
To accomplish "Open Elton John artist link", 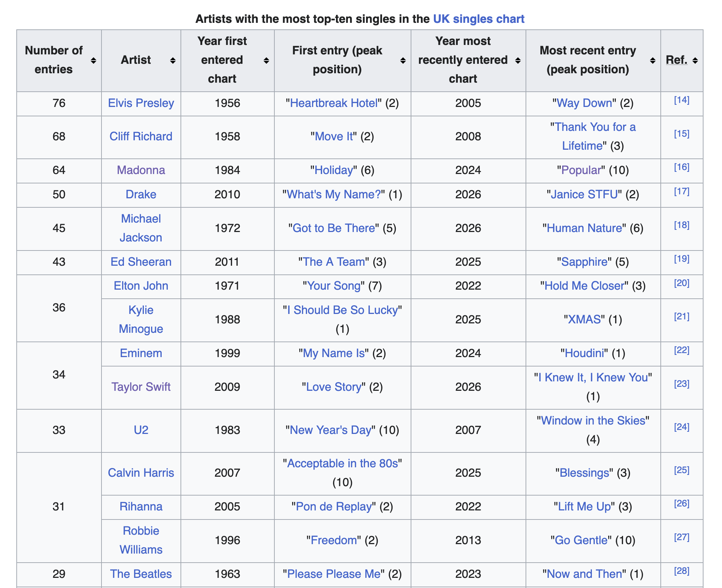I will (141, 286).
